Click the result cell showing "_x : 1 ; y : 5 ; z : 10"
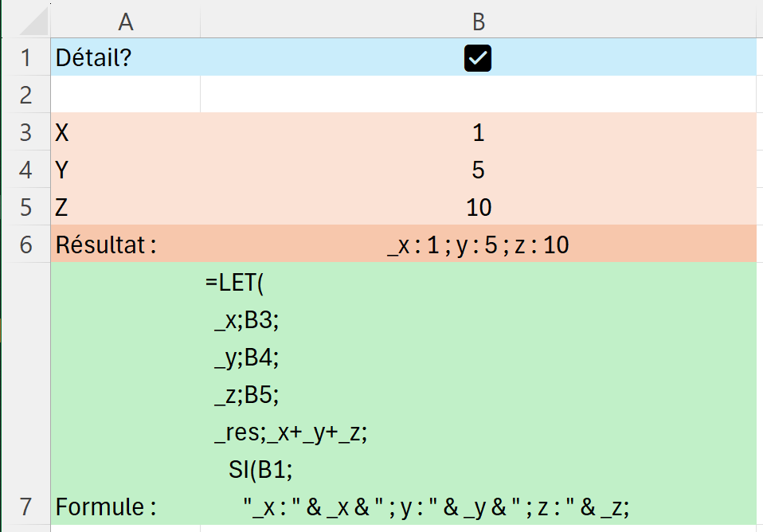 pyautogui.click(x=478, y=244)
